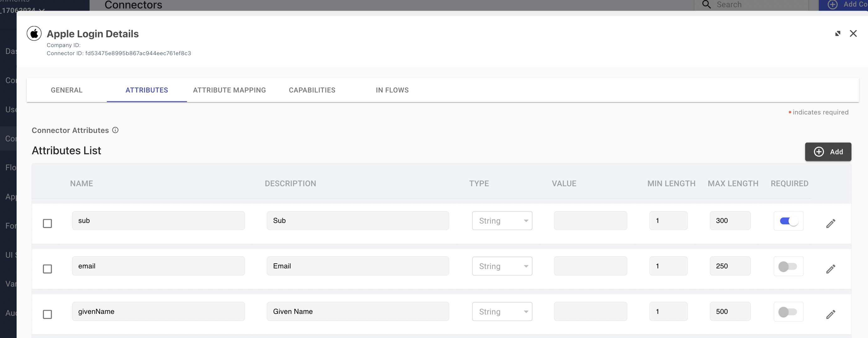The image size is (868, 338).
Task: Select the givenName row checkbox
Action: pos(48,314)
